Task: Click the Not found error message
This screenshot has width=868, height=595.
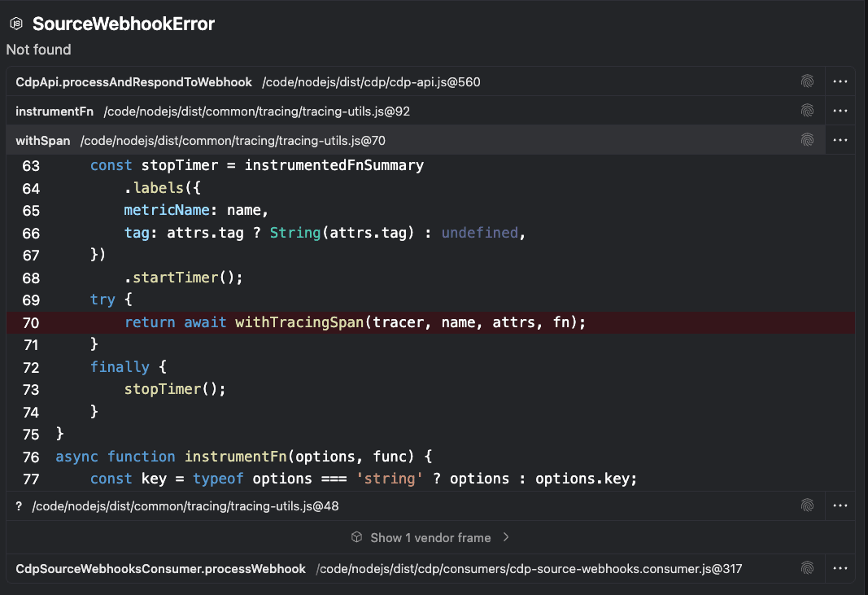Action: click(x=39, y=50)
